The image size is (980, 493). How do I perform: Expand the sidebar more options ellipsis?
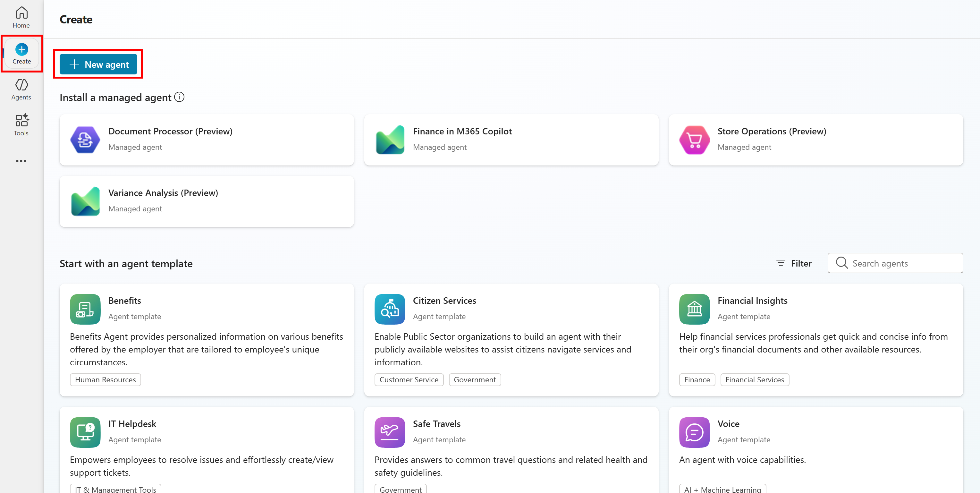coord(21,161)
